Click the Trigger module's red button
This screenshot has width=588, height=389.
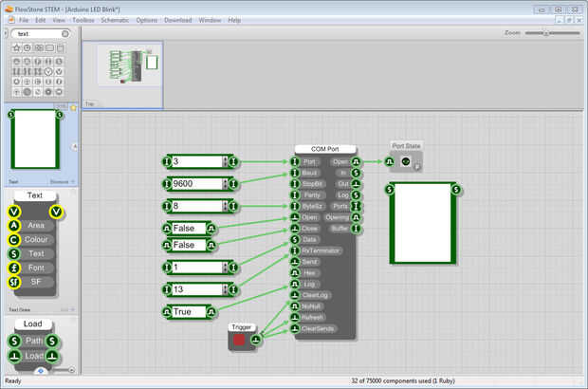coord(239,340)
